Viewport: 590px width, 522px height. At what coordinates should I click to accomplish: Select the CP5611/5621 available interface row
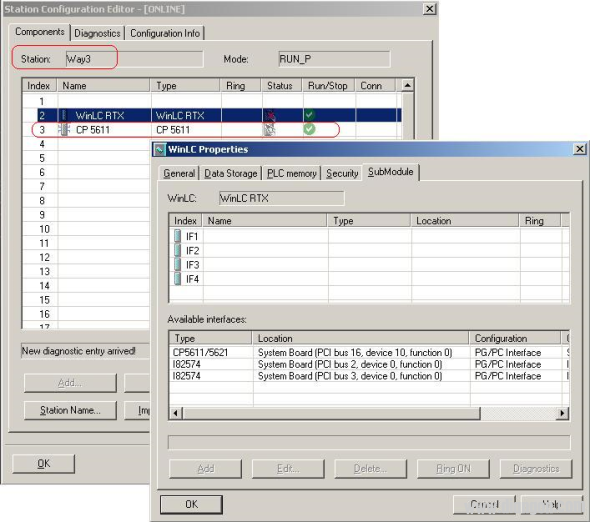[369, 353]
